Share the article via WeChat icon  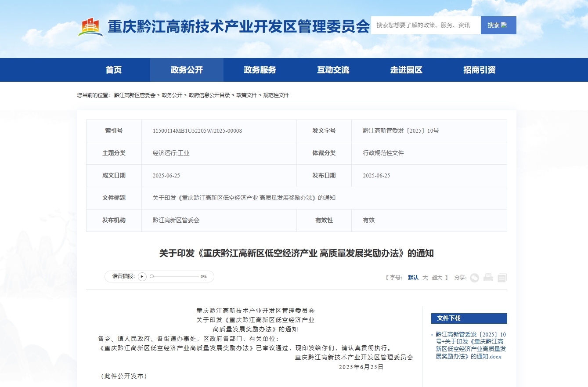click(474, 278)
